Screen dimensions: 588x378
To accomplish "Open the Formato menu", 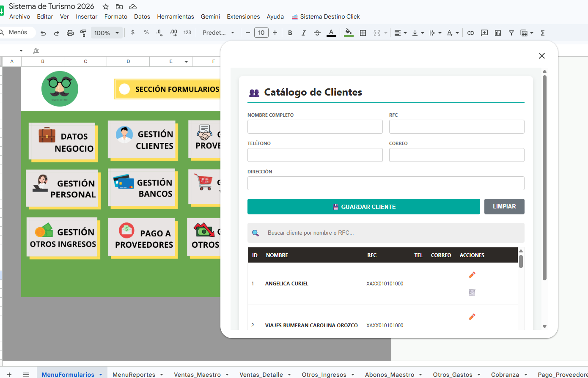I will tap(116, 16).
